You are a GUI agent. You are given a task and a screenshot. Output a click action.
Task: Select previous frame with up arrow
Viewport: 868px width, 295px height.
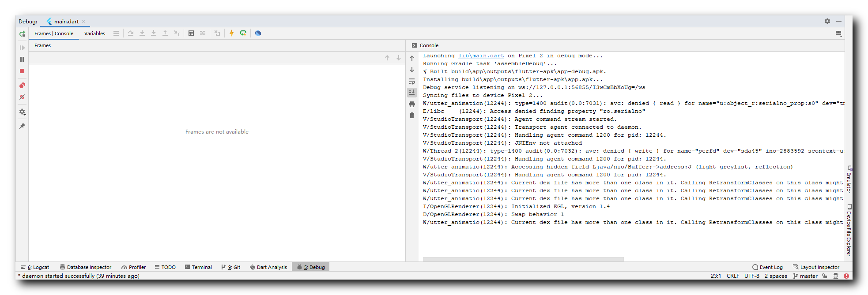387,58
